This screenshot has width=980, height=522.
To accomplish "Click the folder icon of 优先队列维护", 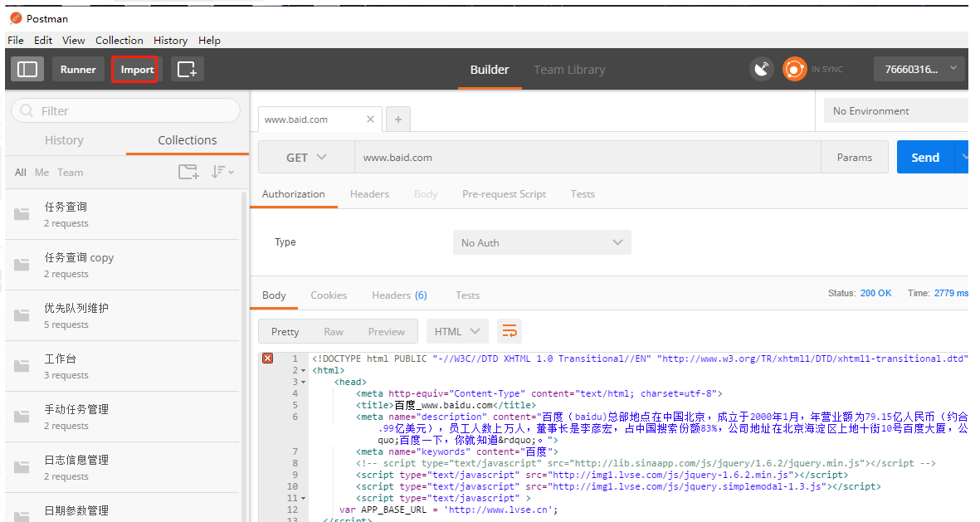I will [x=22, y=315].
